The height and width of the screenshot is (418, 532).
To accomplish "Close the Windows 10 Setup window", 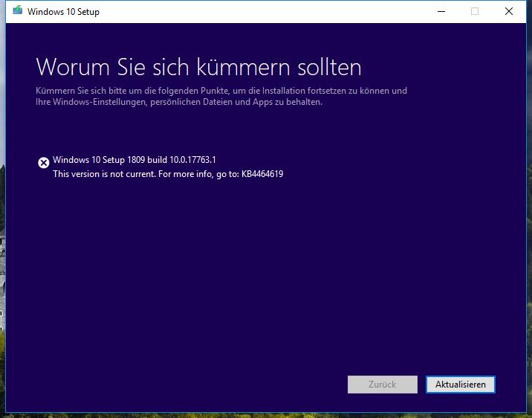I will 508,11.
